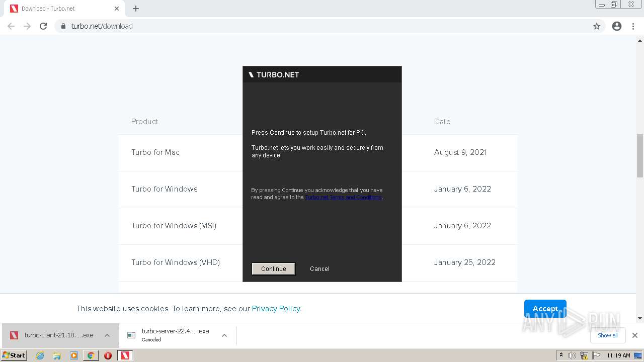Switch to Turbo.net installer taskbar item
Viewport: 644px width, 362px height.
(x=125, y=355)
